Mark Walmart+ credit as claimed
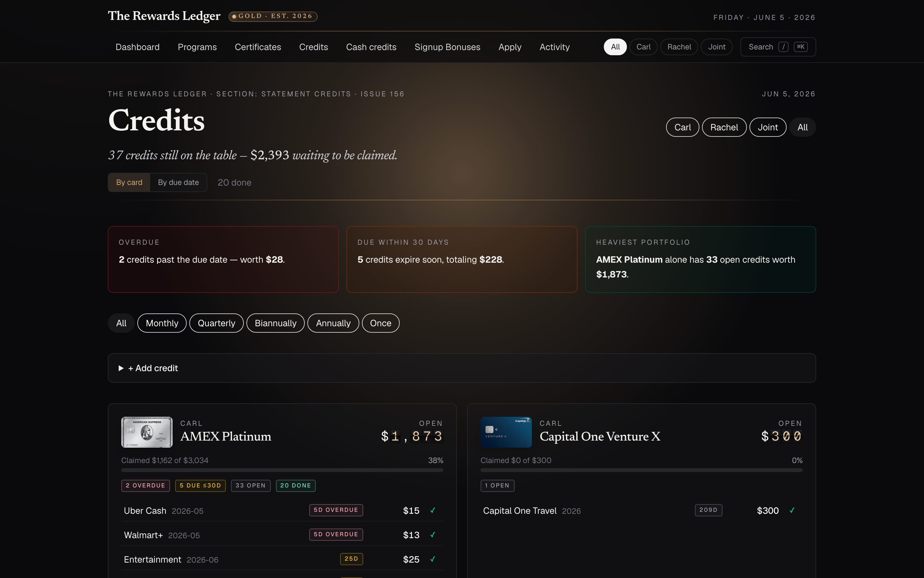924x578 pixels. pos(432,535)
